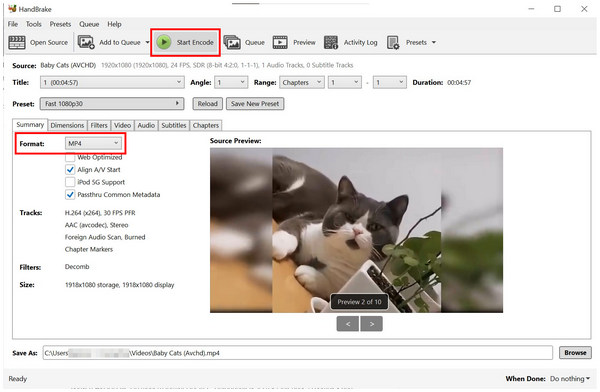
Task: Click the Activity Log label
Action: tap(360, 42)
